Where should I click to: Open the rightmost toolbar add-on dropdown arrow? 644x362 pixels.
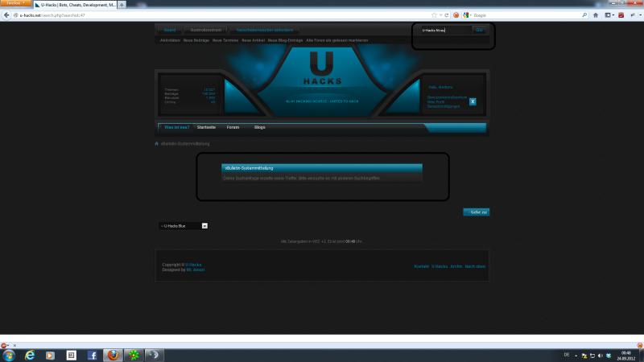(x=640, y=15)
